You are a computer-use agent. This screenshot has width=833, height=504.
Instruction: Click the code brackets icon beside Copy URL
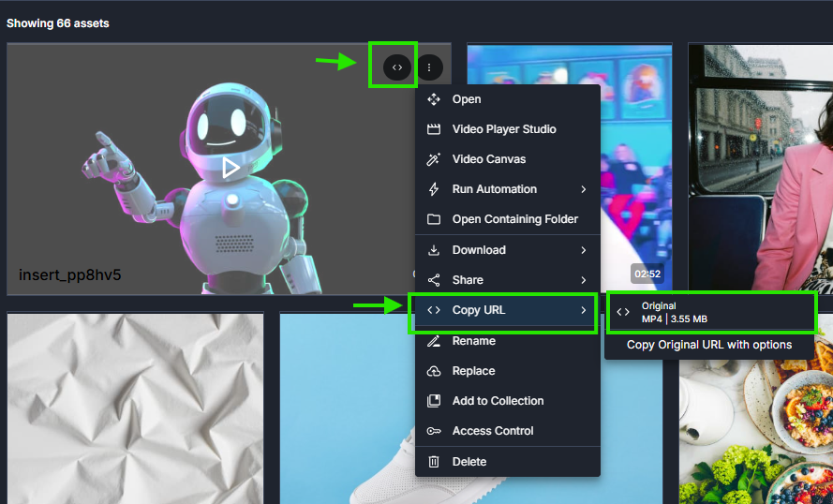tap(434, 310)
